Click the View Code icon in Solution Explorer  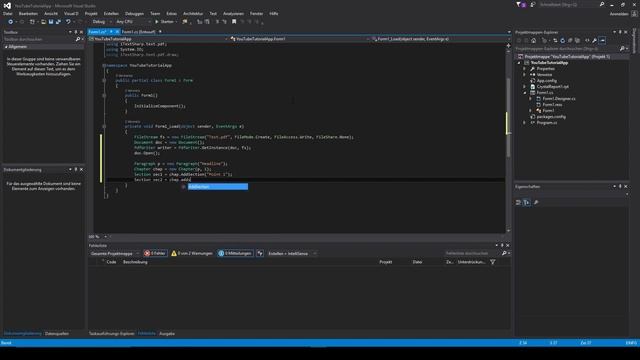[587, 40]
